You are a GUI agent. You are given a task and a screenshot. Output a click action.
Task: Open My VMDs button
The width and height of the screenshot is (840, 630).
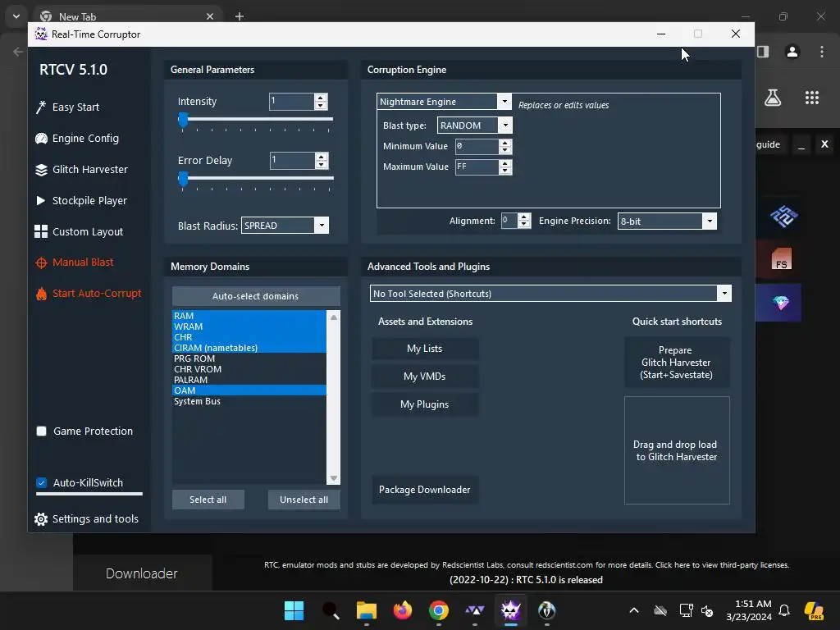pyautogui.click(x=425, y=377)
